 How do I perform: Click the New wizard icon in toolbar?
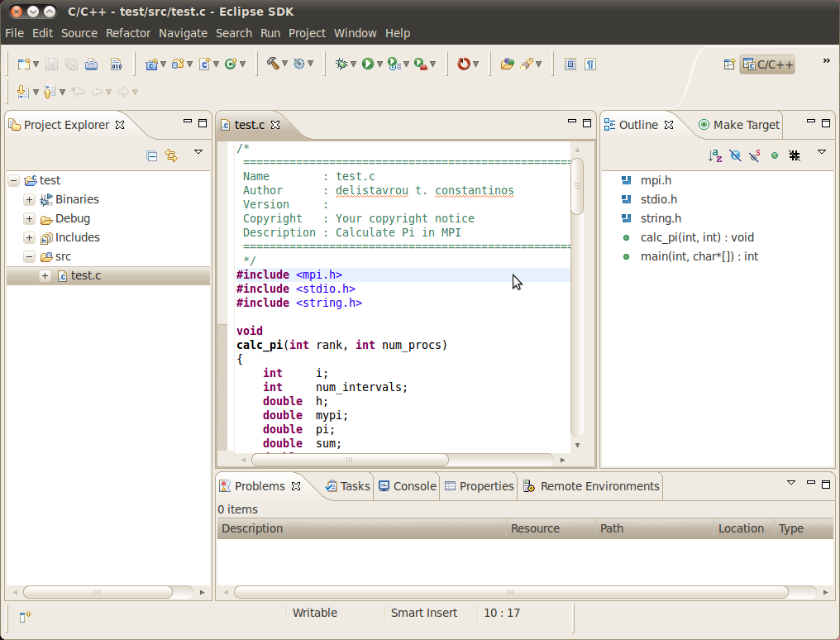point(24,64)
